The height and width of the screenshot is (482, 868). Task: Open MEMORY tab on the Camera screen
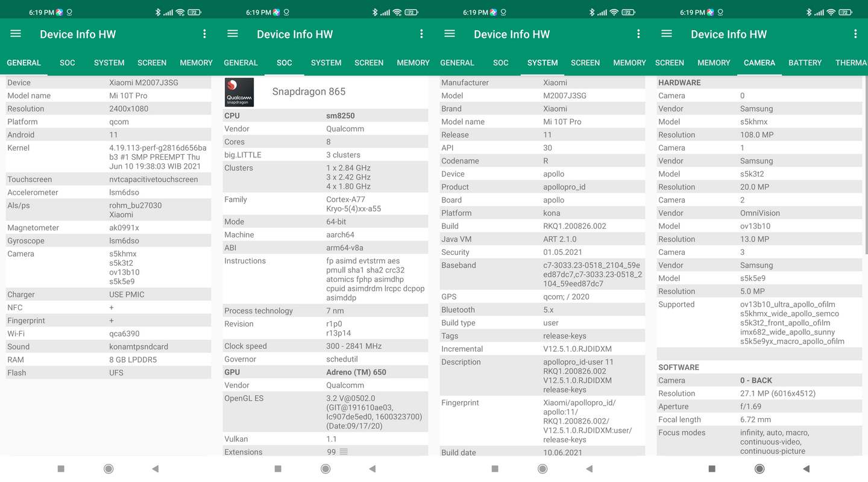(x=714, y=63)
